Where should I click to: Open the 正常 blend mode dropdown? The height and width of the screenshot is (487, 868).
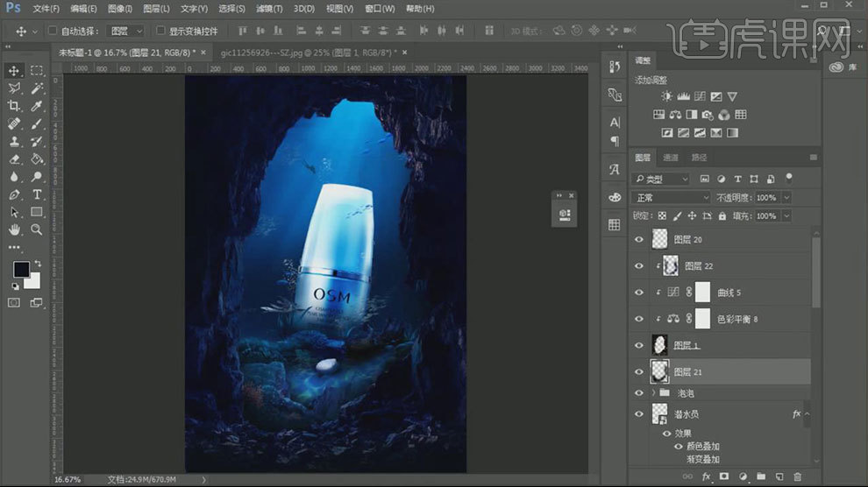point(671,198)
